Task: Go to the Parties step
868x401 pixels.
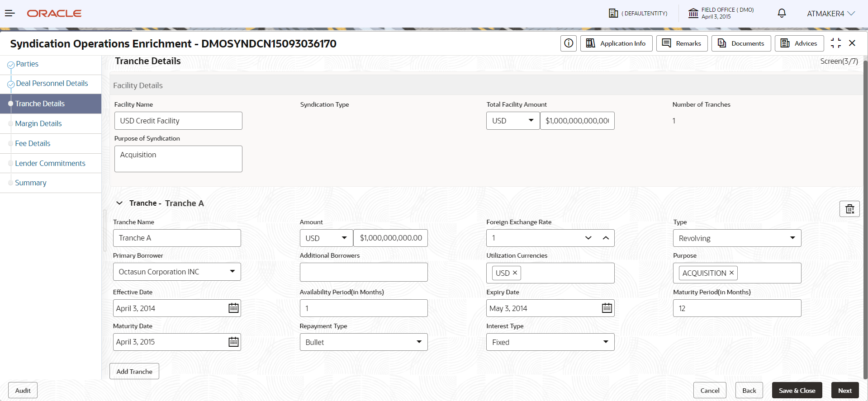Action: point(27,64)
